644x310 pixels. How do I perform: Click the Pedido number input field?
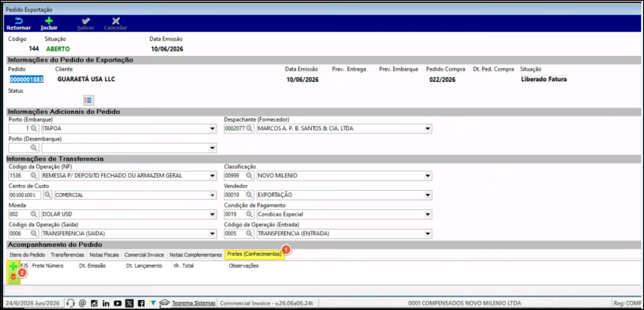[x=27, y=79]
